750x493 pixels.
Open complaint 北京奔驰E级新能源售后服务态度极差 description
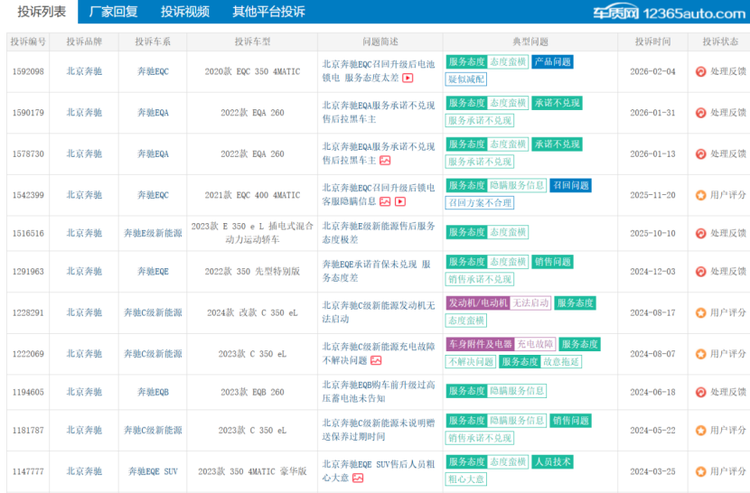point(378,232)
